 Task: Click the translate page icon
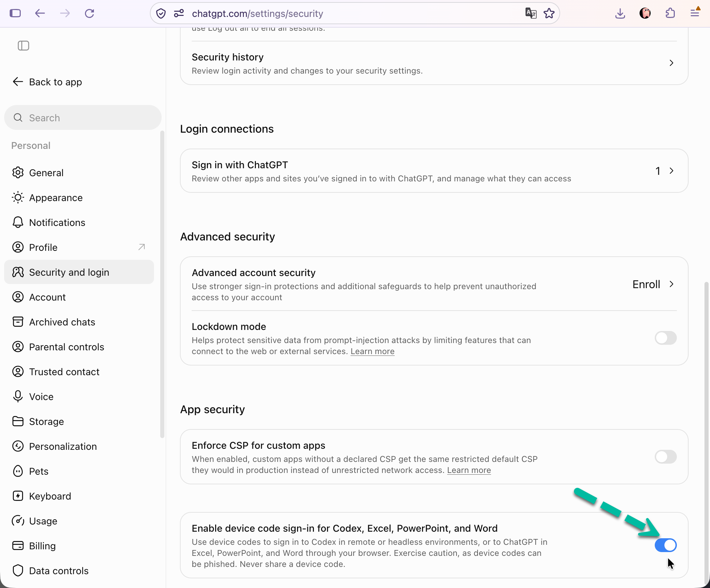point(531,13)
